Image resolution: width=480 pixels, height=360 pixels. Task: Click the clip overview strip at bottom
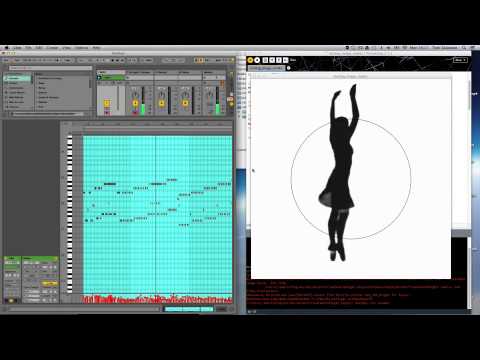[189, 309]
